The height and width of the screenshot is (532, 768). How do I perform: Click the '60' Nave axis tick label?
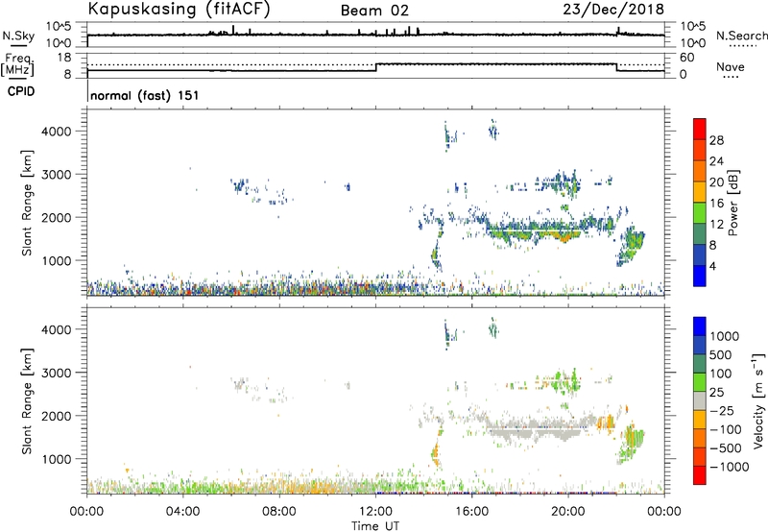click(x=686, y=58)
